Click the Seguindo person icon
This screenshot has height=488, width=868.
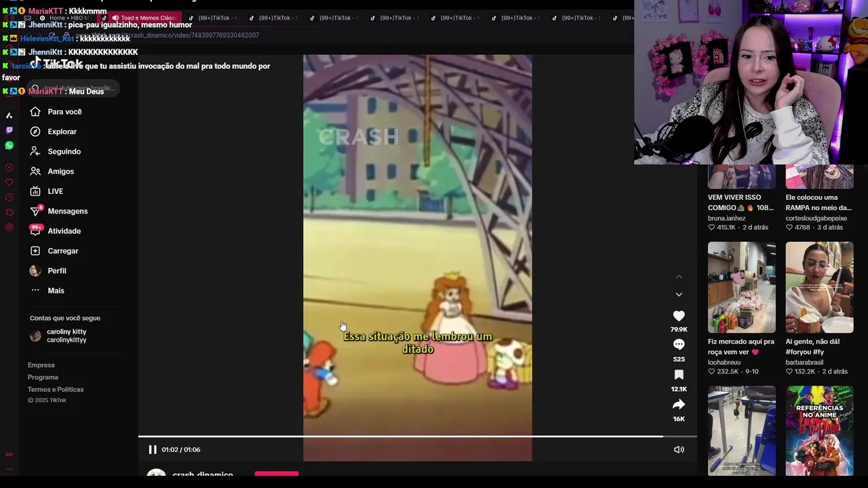(x=35, y=151)
